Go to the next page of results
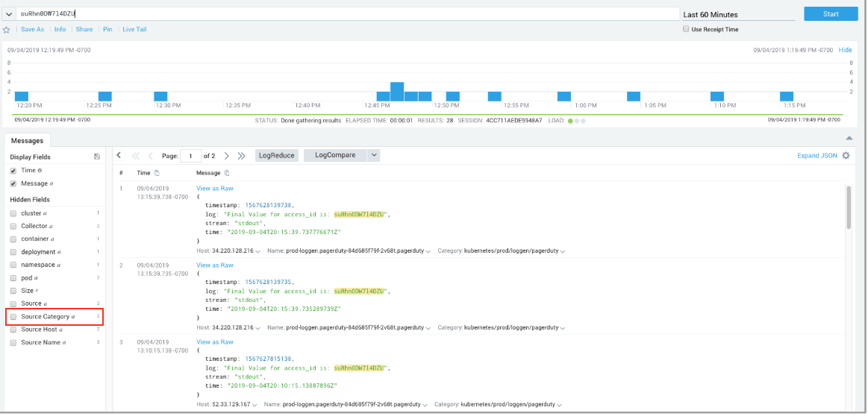The width and height of the screenshot is (868, 416). click(x=227, y=156)
